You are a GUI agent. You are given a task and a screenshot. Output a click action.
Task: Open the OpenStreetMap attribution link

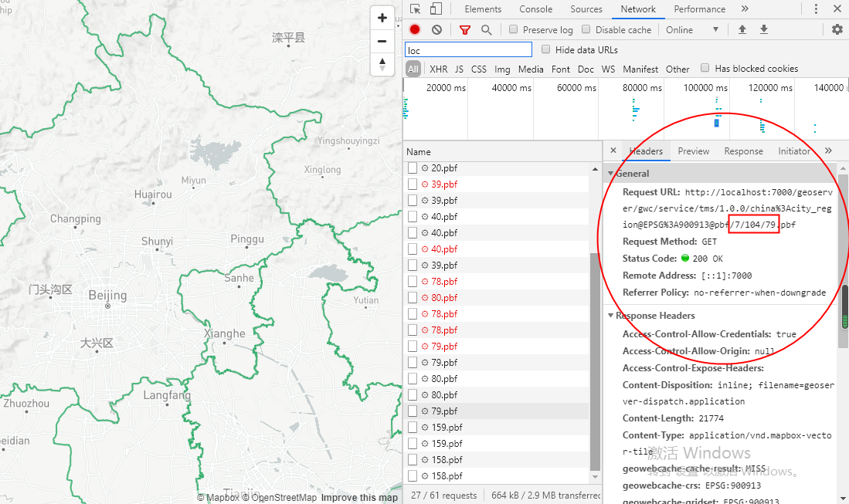[279, 498]
